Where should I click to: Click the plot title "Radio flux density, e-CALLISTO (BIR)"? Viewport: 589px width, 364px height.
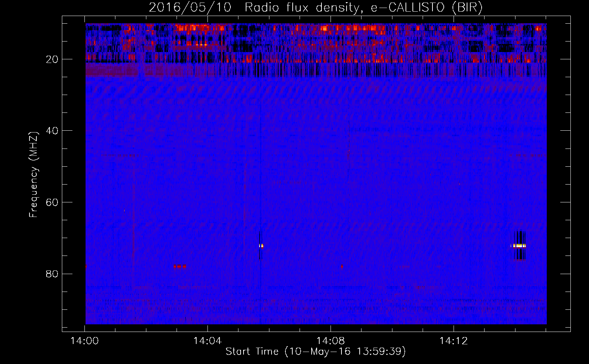pos(364,7)
